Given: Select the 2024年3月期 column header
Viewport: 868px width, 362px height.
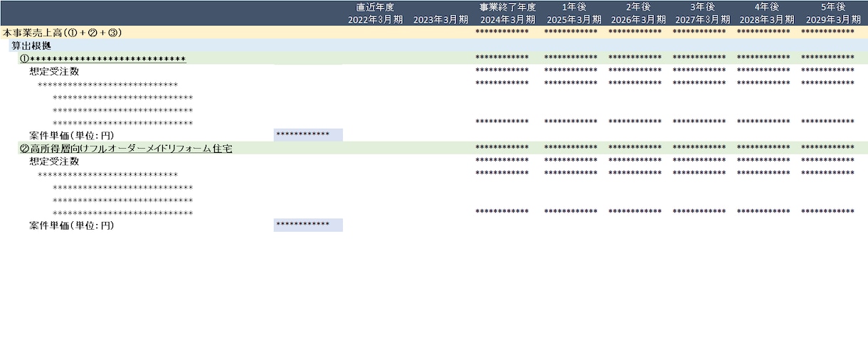Looking at the screenshot, I should 507,19.
